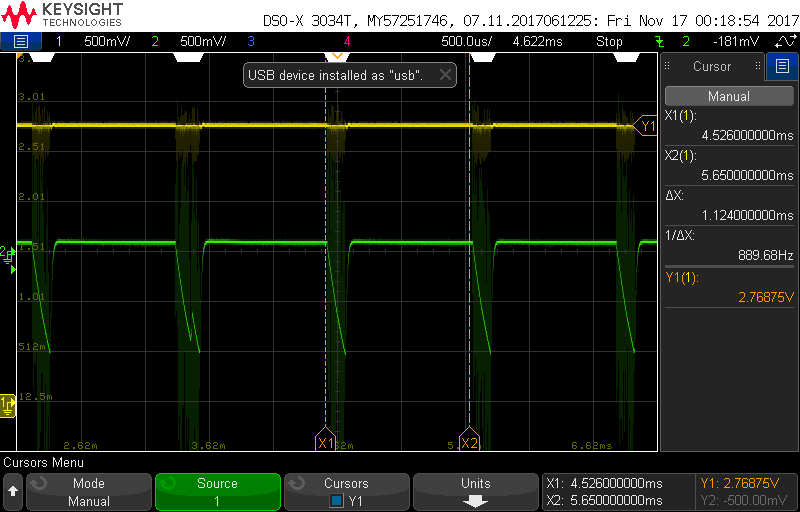Screen dimensions: 800x512
Task: Click the Keysight Technologies logo
Action: pos(62,14)
